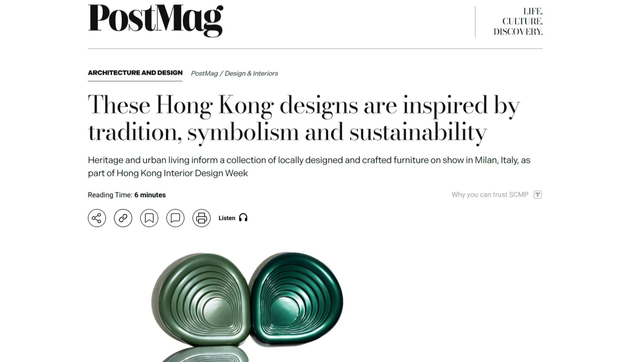Click the headphones icon beside Listen
644x362 pixels.
pos(244,218)
